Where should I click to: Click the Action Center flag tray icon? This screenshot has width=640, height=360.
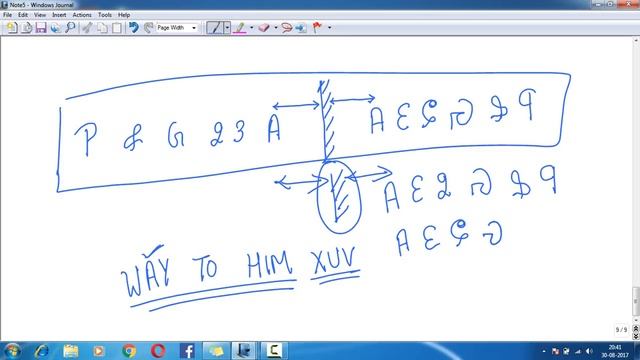(x=556, y=351)
